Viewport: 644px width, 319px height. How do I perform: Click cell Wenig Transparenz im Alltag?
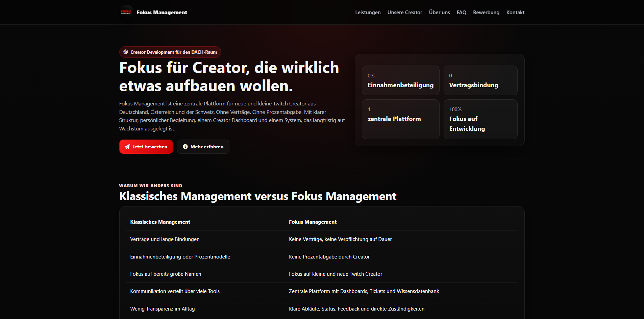tap(162, 309)
